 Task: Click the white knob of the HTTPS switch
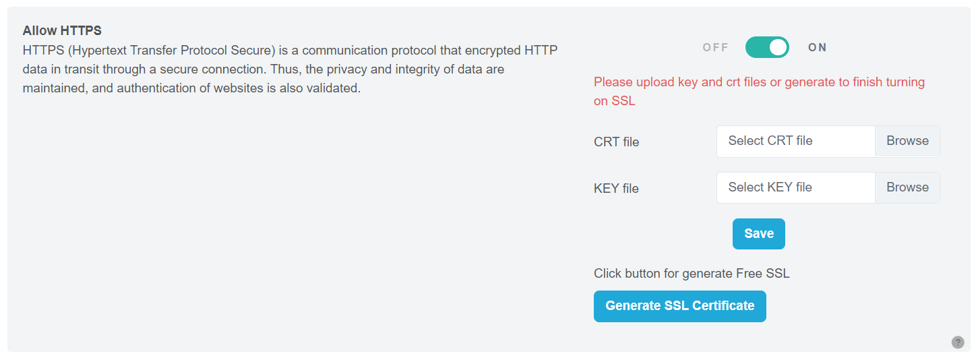(x=778, y=47)
